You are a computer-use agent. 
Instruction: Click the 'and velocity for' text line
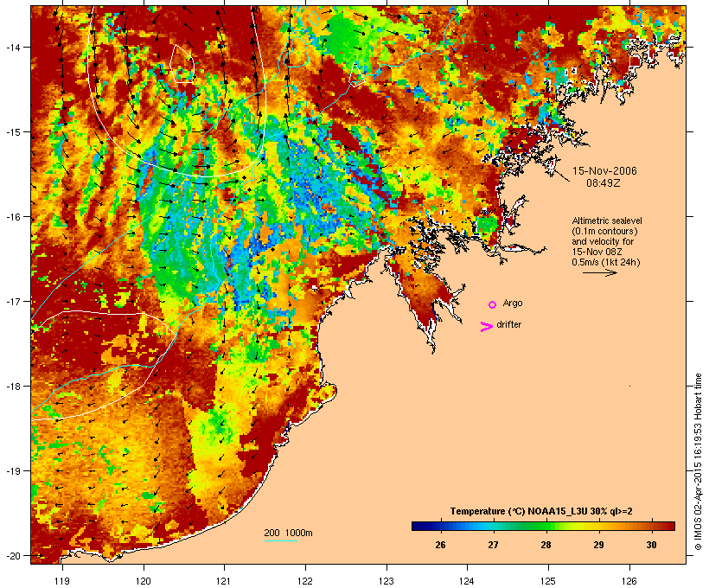603,241
